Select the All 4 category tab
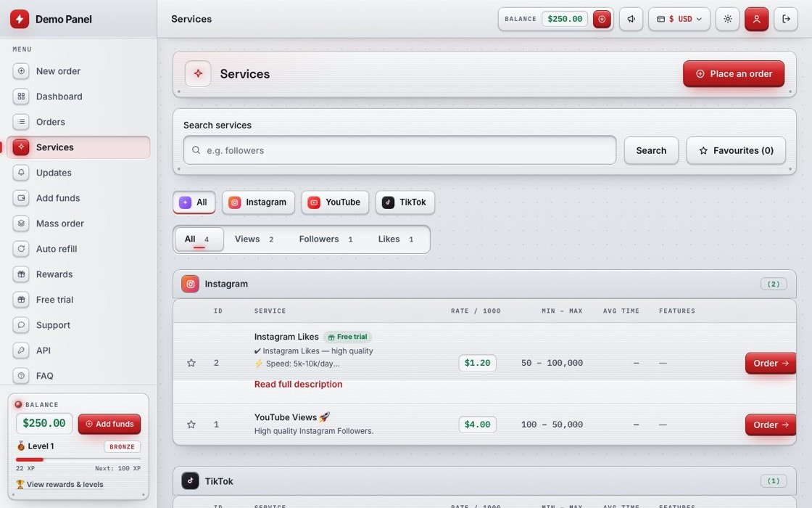 pyautogui.click(x=199, y=239)
